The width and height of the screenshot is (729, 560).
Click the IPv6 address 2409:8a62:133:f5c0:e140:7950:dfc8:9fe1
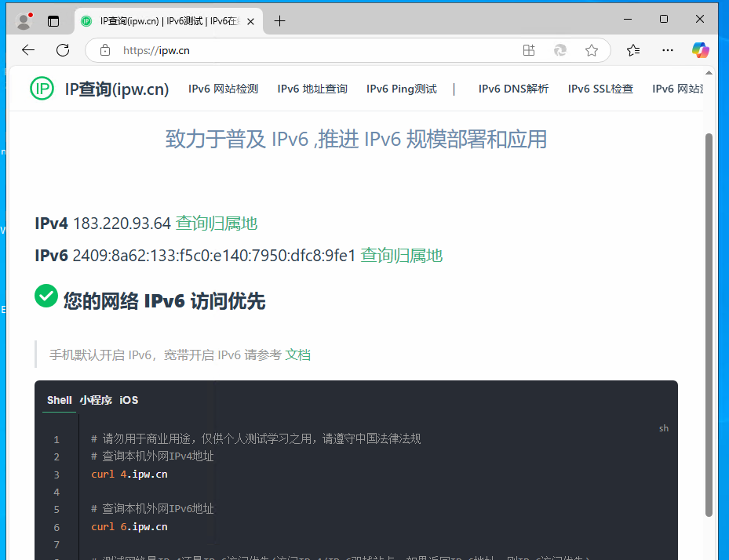tap(214, 256)
